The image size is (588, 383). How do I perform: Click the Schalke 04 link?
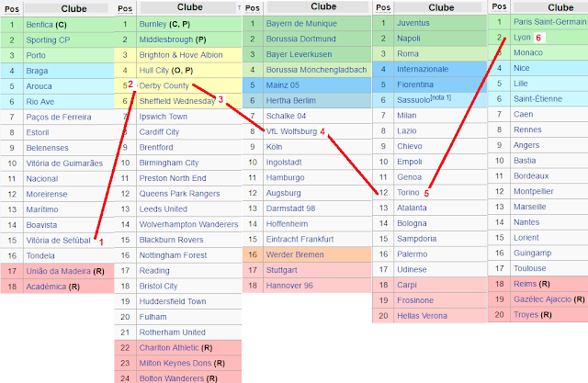click(x=286, y=116)
